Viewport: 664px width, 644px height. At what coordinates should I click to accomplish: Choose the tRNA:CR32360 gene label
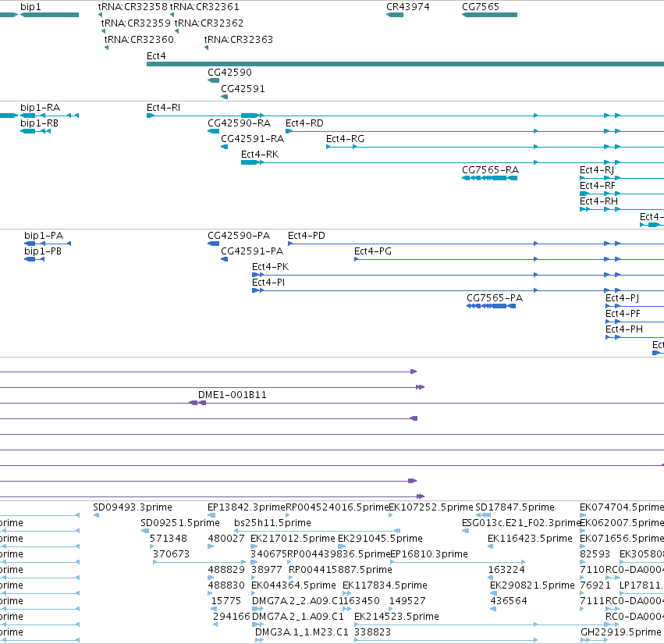point(139,39)
